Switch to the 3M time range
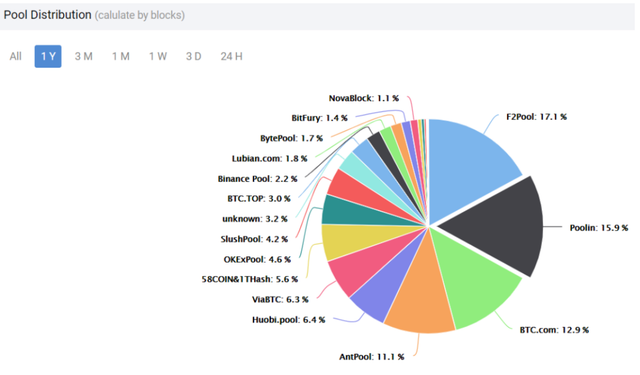The height and width of the screenshot is (375, 640). point(84,56)
